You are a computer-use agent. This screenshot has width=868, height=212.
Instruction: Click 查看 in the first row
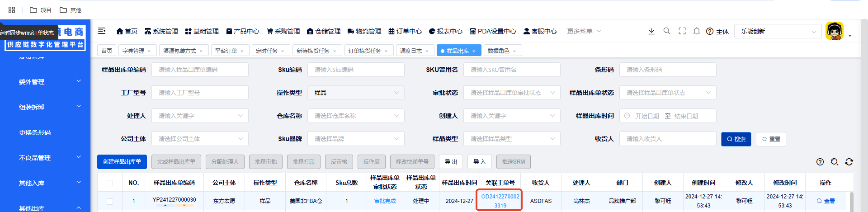826,201
